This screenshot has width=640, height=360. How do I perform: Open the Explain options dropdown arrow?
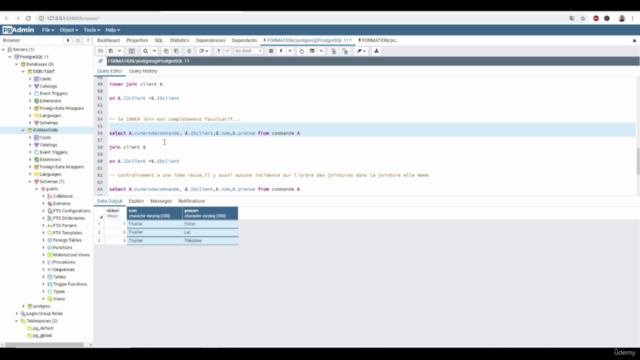coord(321,51)
